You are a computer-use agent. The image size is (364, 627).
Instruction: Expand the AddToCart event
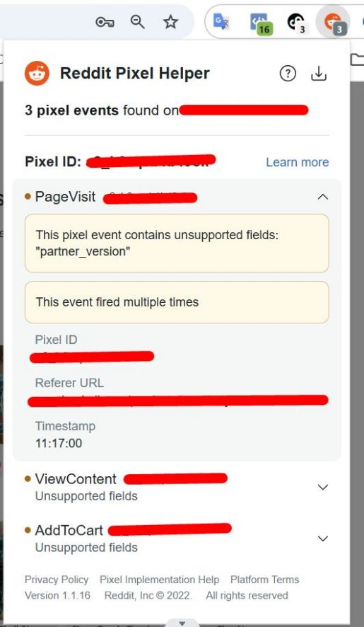click(x=322, y=539)
